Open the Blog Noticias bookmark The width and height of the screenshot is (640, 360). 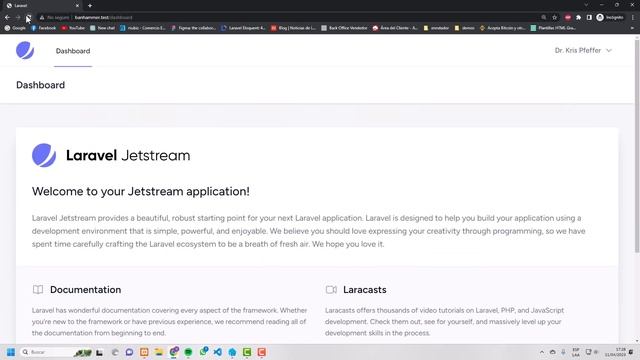click(x=294, y=28)
